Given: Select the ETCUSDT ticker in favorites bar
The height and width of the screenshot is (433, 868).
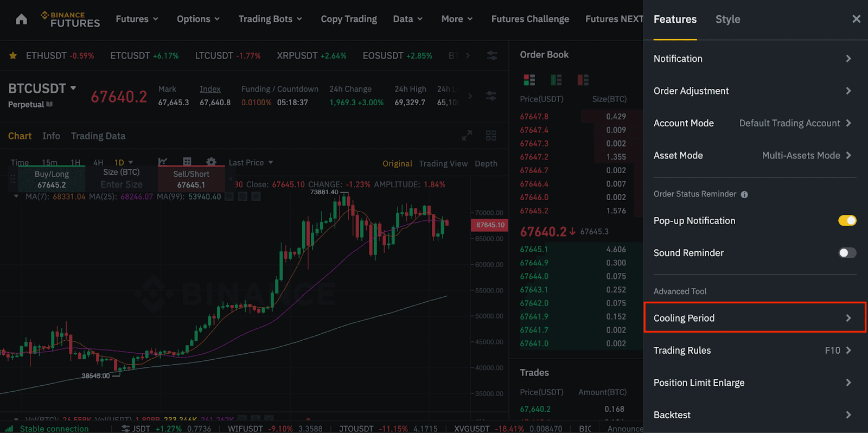Looking at the screenshot, I should click(x=144, y=55).
